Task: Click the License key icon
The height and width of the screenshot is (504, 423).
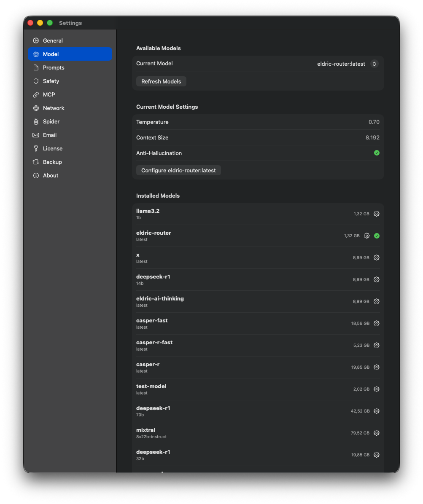Action: pos(36,148)
